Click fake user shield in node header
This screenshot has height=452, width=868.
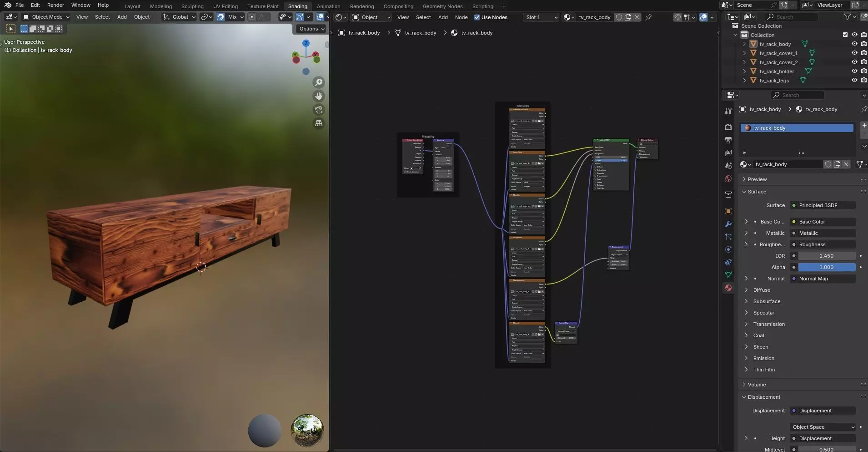(619, 17)
